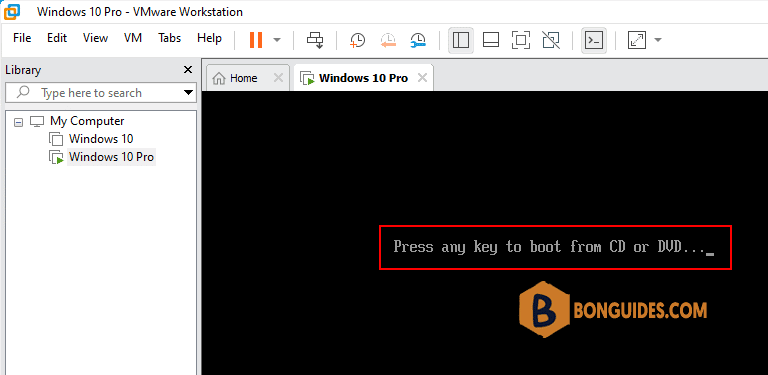Open the snapshot manager
The height and width of the screenshot is (375, 768).
coord(418,40)
